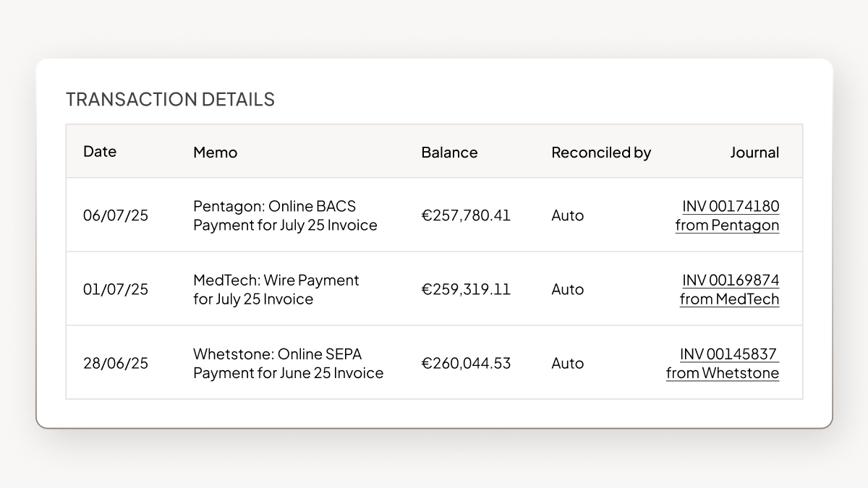Click the €257,780.41 balance amount
This screenshot has height=488, width=868.
point(466,215)
